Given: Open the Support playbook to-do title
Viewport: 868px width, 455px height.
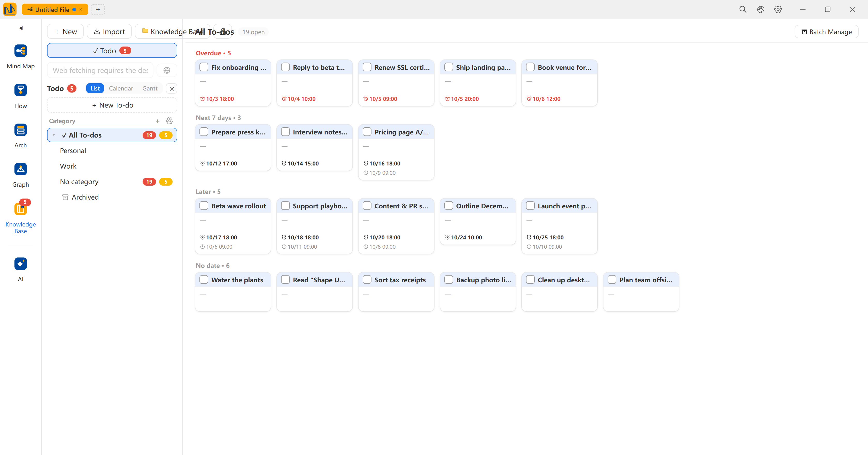Looking at the screenshot, I should pos(320,206).
